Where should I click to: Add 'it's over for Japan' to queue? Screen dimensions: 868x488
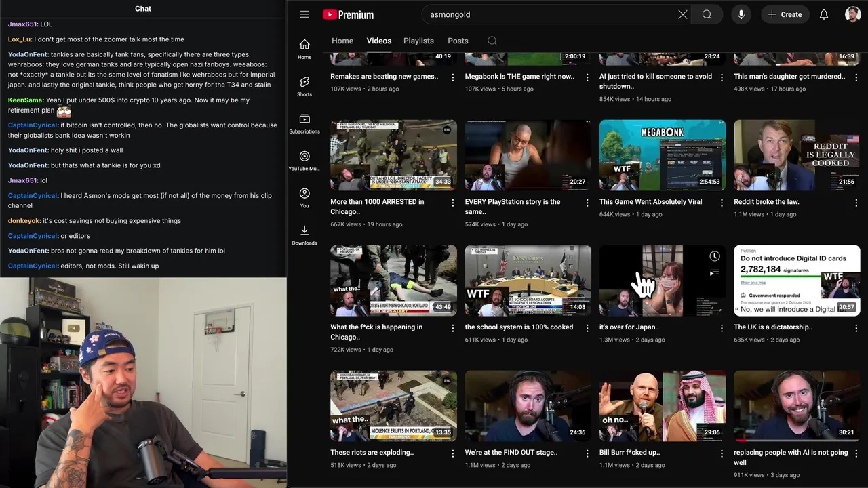[714, 272]
